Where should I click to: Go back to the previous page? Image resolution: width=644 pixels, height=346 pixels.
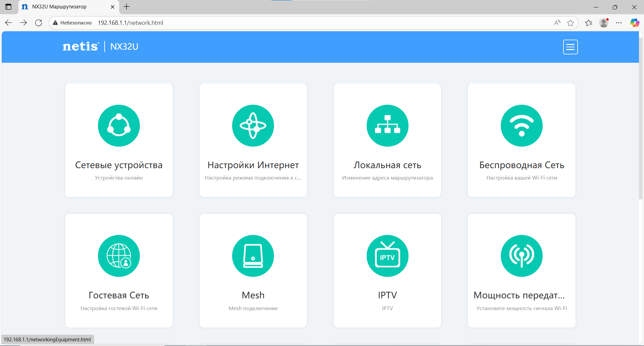click(8, 23)
